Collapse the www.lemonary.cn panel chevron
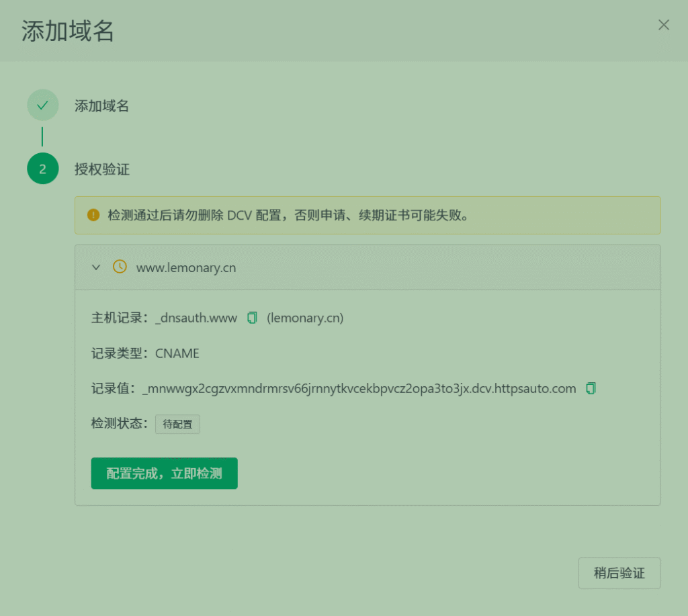The image size is (688, 616). pyautogui.click(x=96, y=267)
